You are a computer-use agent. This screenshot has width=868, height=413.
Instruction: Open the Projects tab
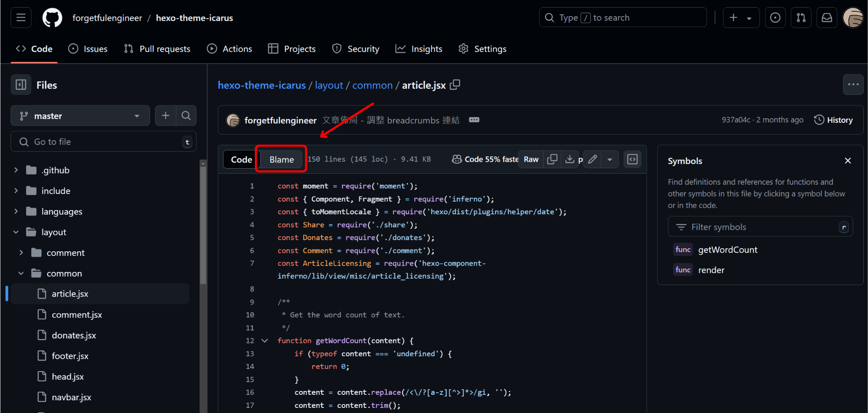pyautogui.click(x=292, y=49)
